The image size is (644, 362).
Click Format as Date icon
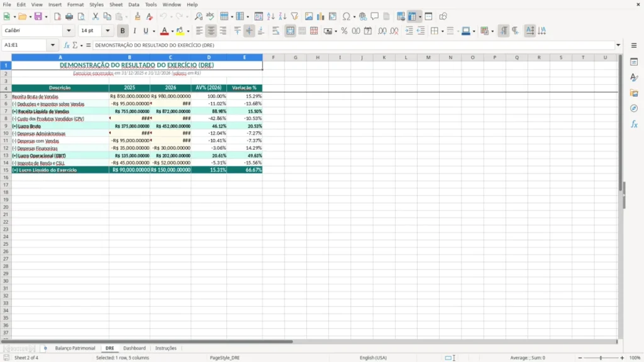(368, 31)
